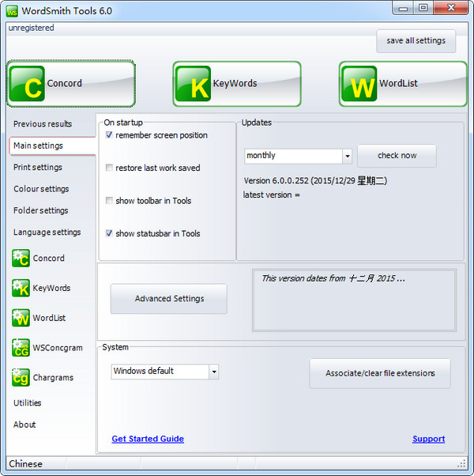
Task: Open About section
Action: point(24,425)
